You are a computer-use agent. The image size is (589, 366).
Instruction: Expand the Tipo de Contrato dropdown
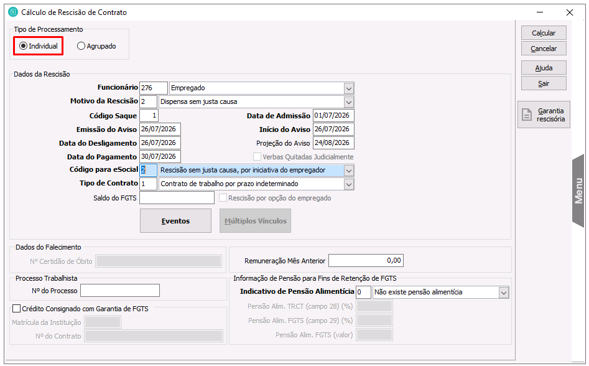[349, 184]
